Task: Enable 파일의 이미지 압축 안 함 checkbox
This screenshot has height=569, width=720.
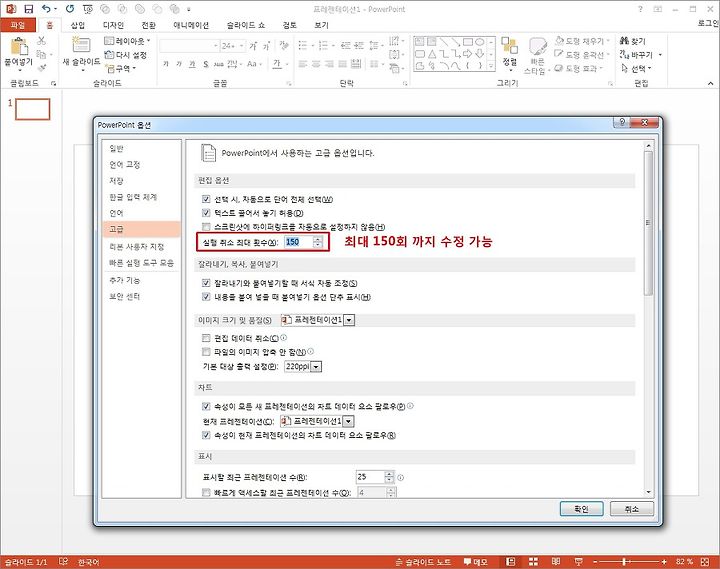Action: [206, 352]
